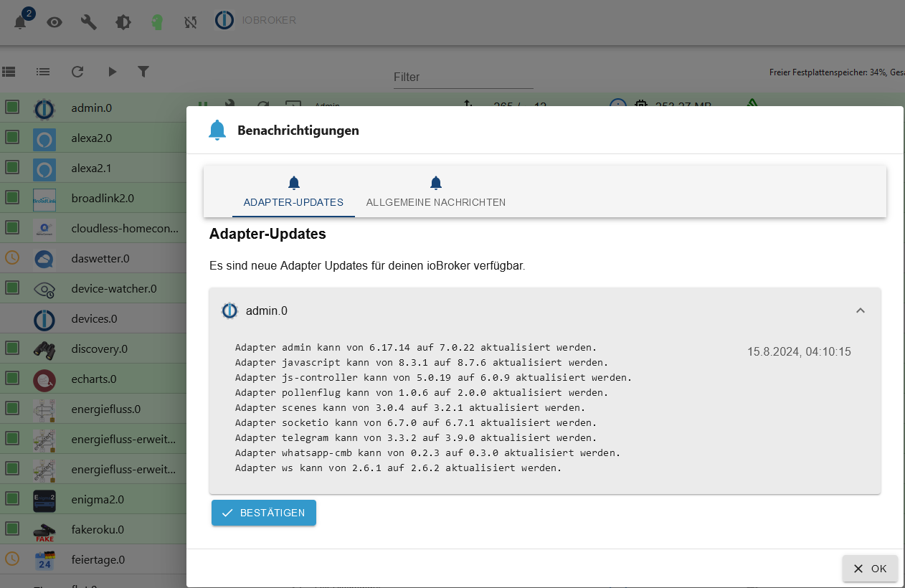Click the Benachrichtigungen dialog bell icon

pyautogui.click(x=217, y=131)
